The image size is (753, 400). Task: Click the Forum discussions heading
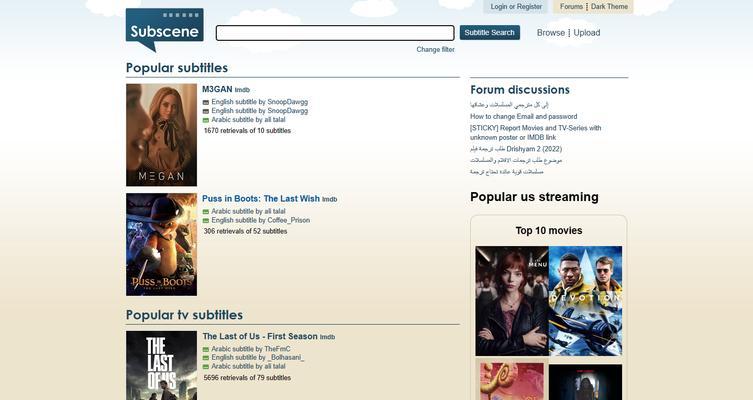tap(520, 90)
